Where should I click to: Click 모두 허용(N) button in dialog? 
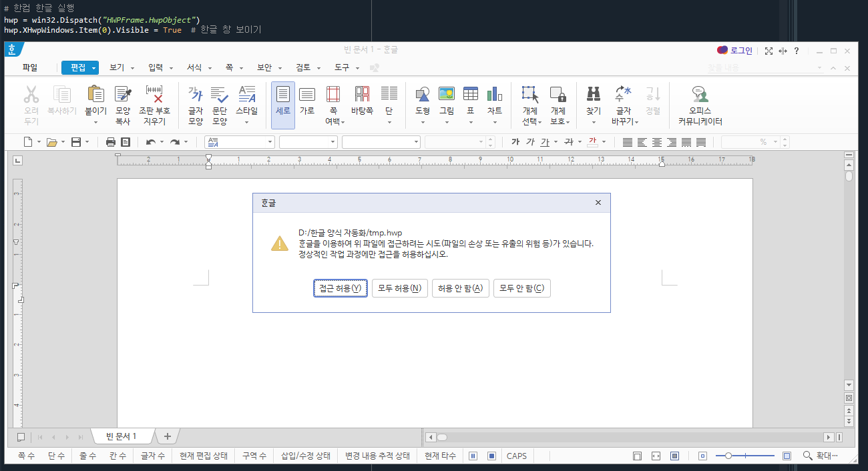tap(400, 288)
